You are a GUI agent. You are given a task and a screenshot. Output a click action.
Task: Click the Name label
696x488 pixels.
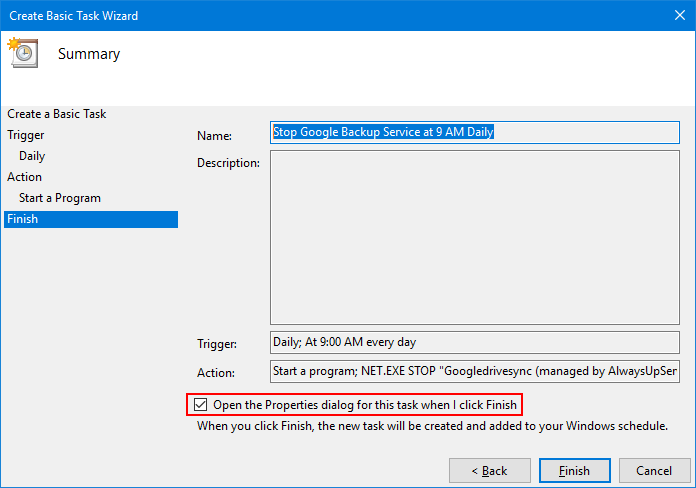[214, 135]
